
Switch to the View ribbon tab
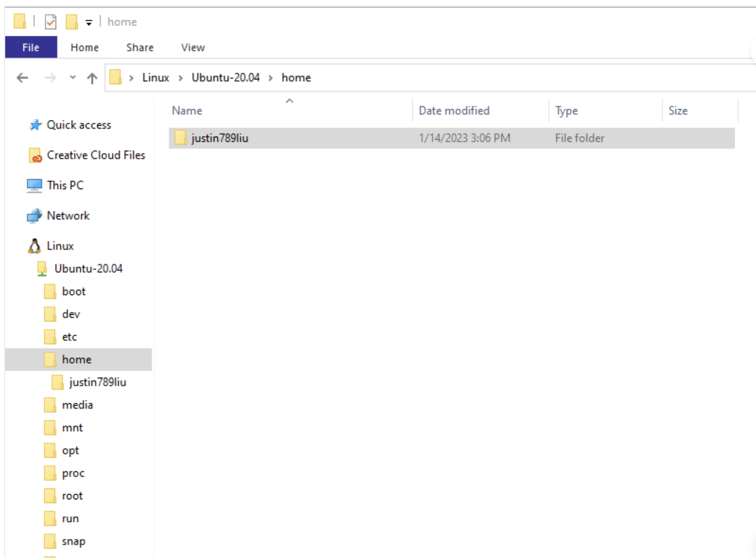pos(192,47)
